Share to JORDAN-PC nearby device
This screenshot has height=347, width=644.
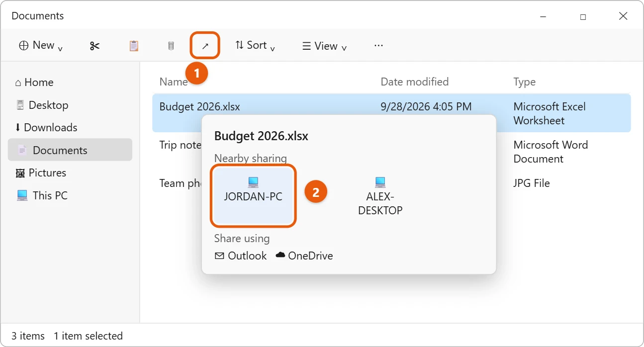(x=253, y=196)
